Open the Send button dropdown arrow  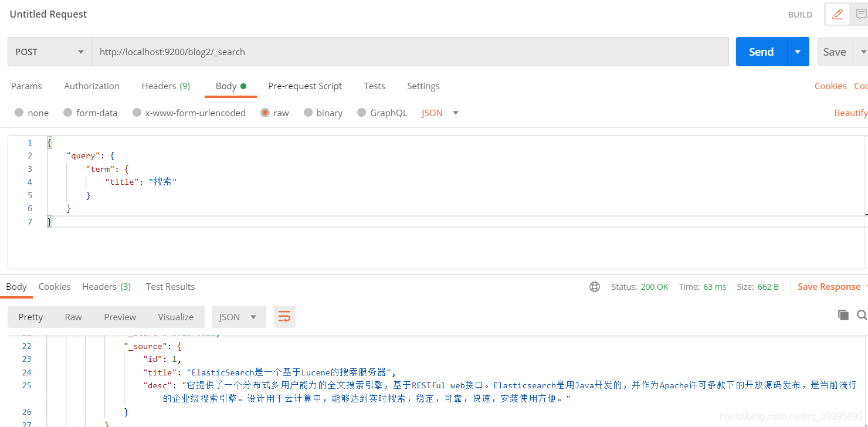click(798, 52)
